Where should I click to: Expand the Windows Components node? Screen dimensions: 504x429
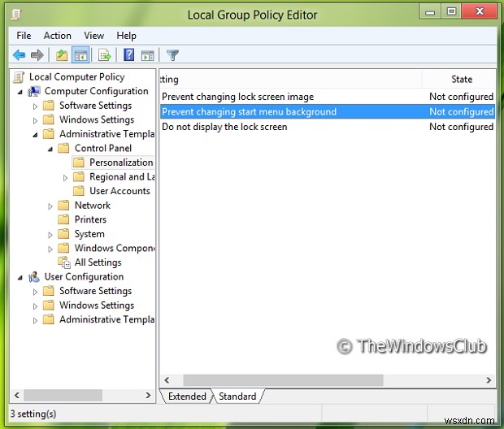[x=50, y=249]
